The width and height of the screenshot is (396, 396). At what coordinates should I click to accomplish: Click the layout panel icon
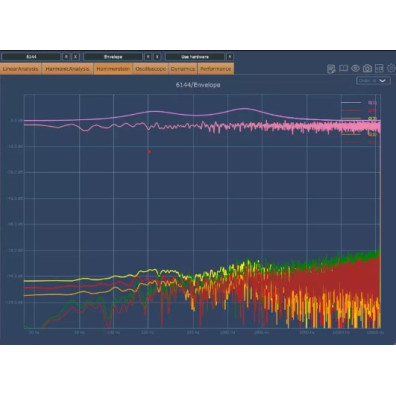(379, 68)
